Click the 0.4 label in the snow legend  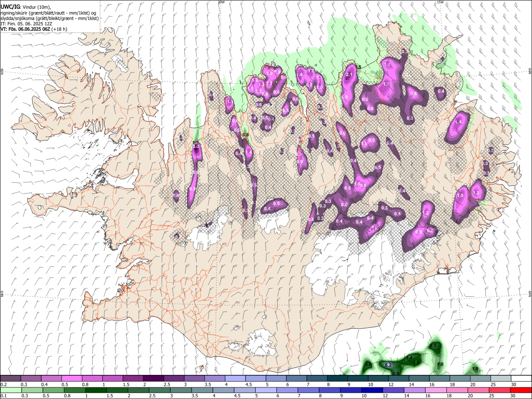(x=44, y=384)
